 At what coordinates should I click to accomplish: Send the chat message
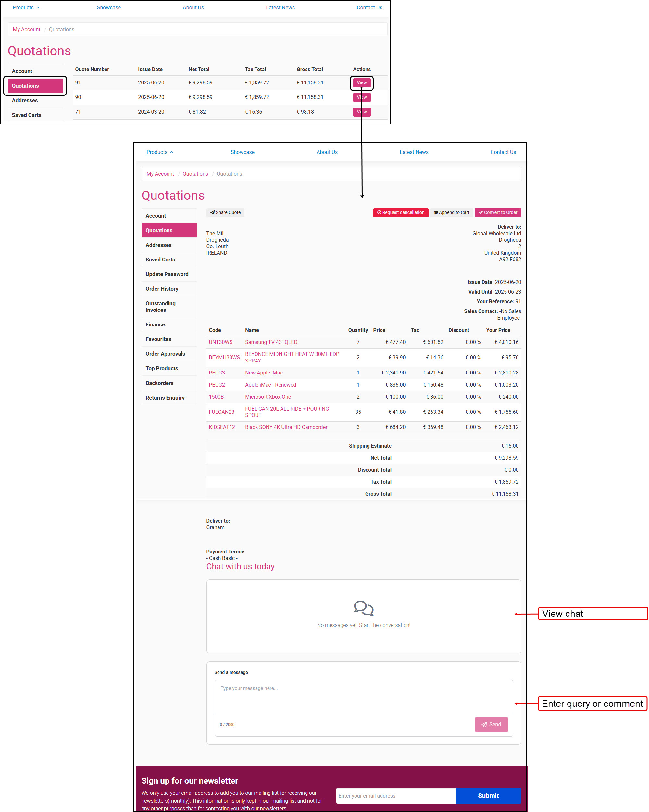491,724
